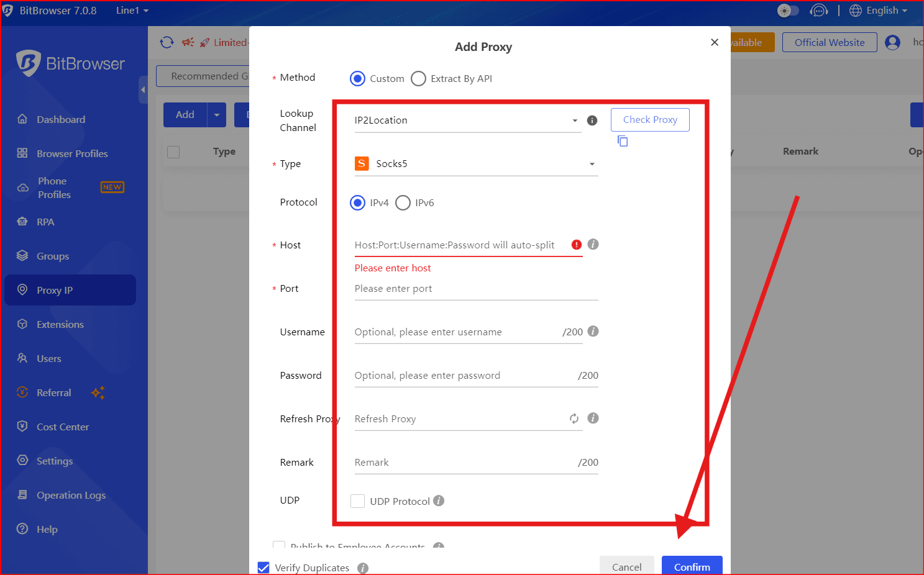Click the user account avatar icon
Image resolution: width=924 pixels, height=575 pixels.
pyautogui.click(x=892, y=42)
